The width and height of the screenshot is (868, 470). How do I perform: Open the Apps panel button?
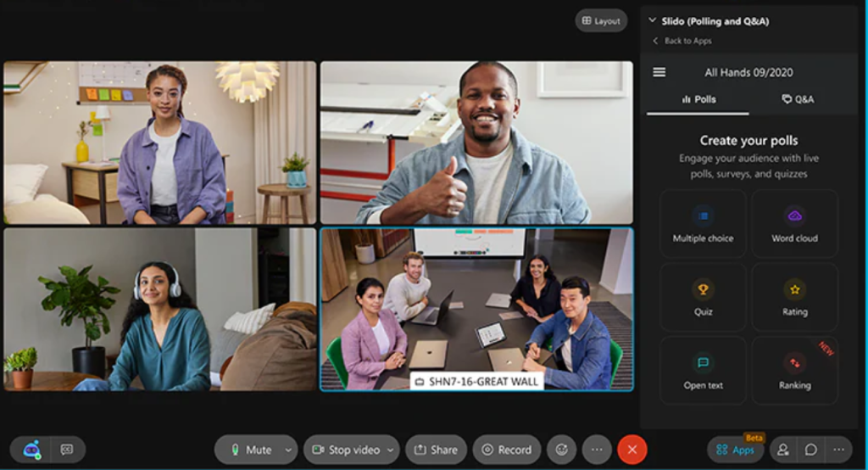click(x=735, y=450)
